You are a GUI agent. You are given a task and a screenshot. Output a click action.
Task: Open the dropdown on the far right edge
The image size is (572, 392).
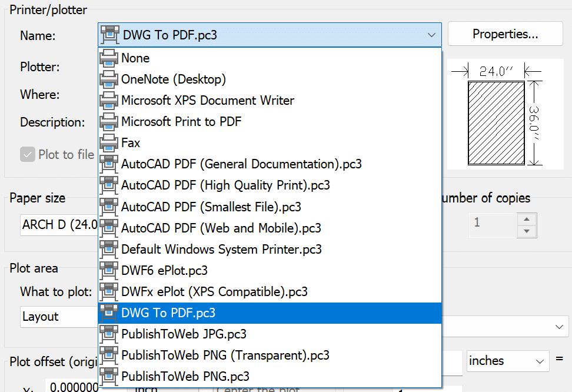(558, 327)
